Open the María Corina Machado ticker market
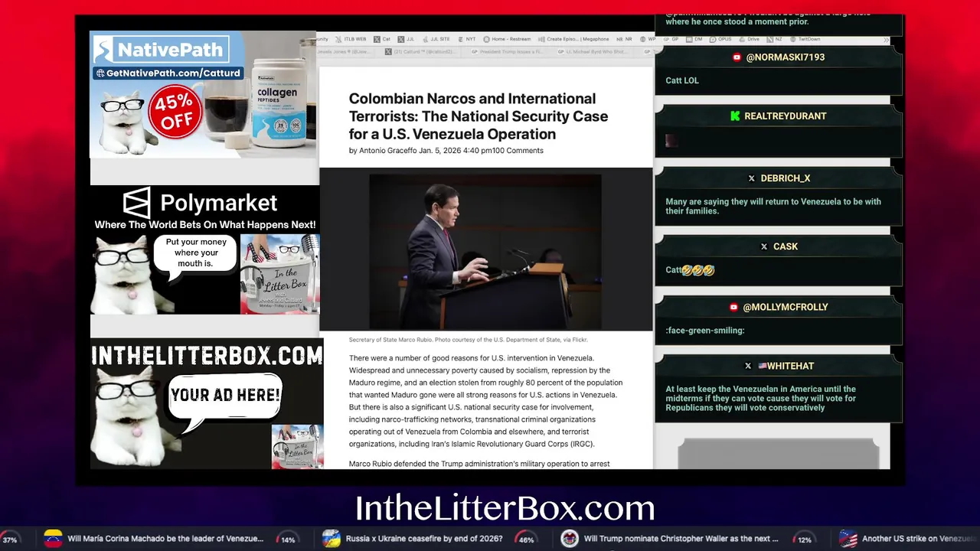Image resolution: width=980 pixels, height=551 pixels. 165,539
